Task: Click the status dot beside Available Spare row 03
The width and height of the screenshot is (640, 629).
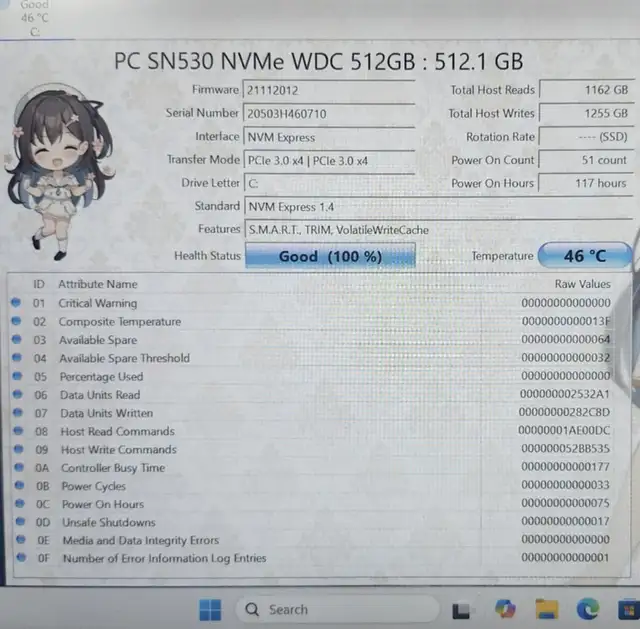Action: [17, 339]
